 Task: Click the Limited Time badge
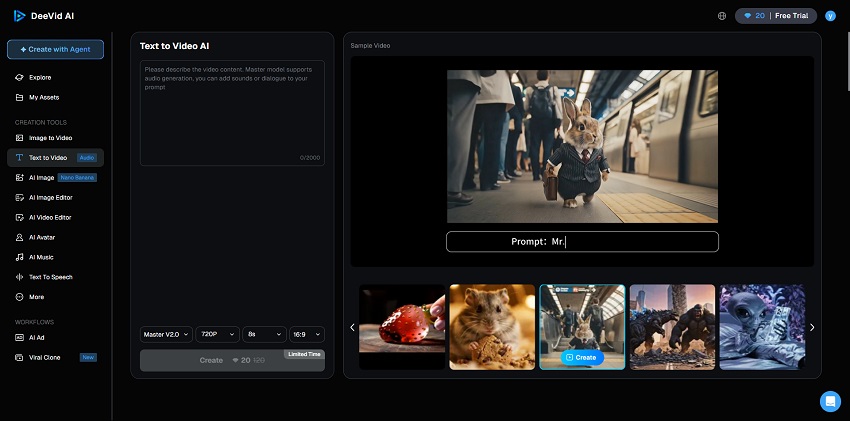[304, 354]
